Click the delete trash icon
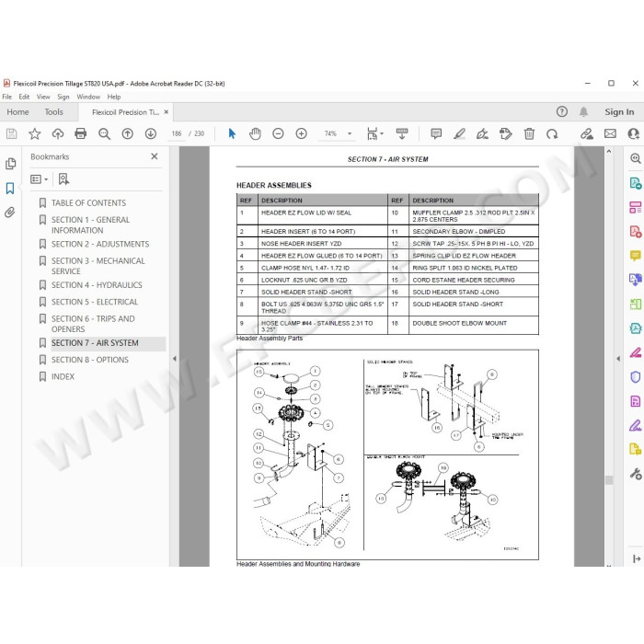This screenshot has width=644, height=644. (529, 134)
